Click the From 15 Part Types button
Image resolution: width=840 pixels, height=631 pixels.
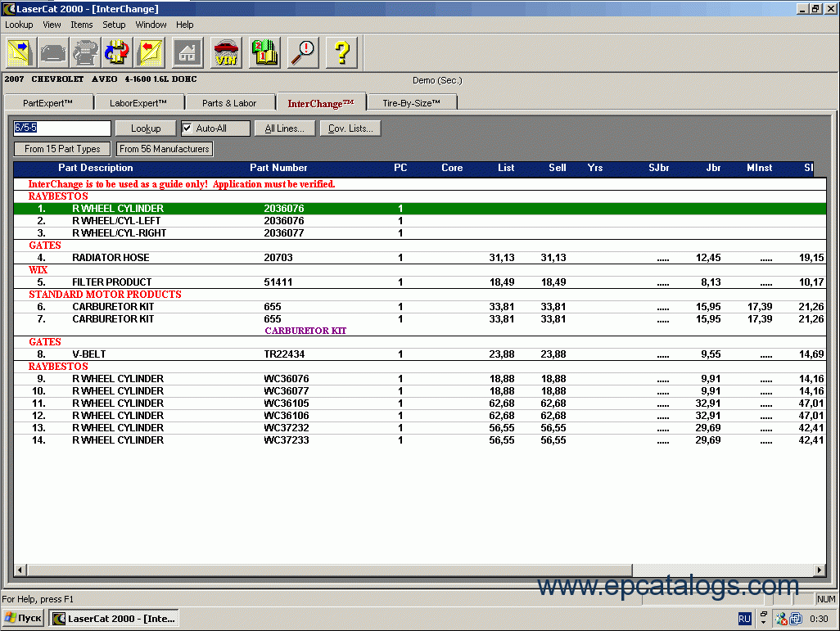[62, 148]
